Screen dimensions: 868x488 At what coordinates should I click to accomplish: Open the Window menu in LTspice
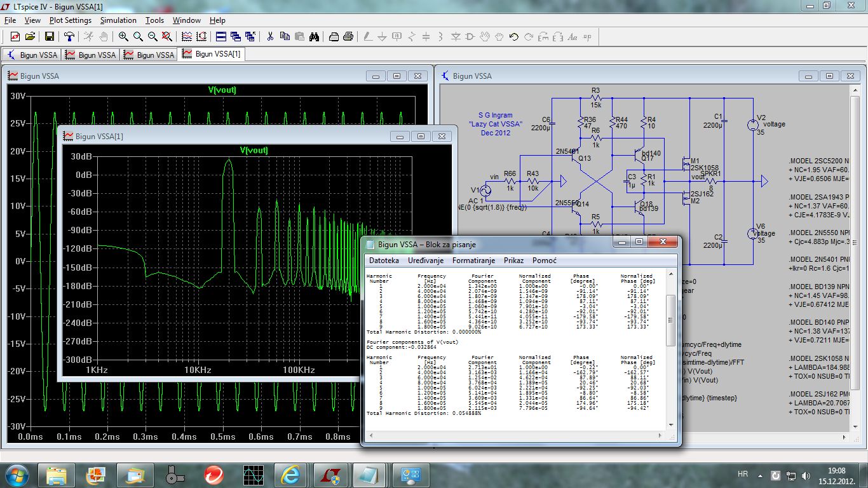(187, 20)
